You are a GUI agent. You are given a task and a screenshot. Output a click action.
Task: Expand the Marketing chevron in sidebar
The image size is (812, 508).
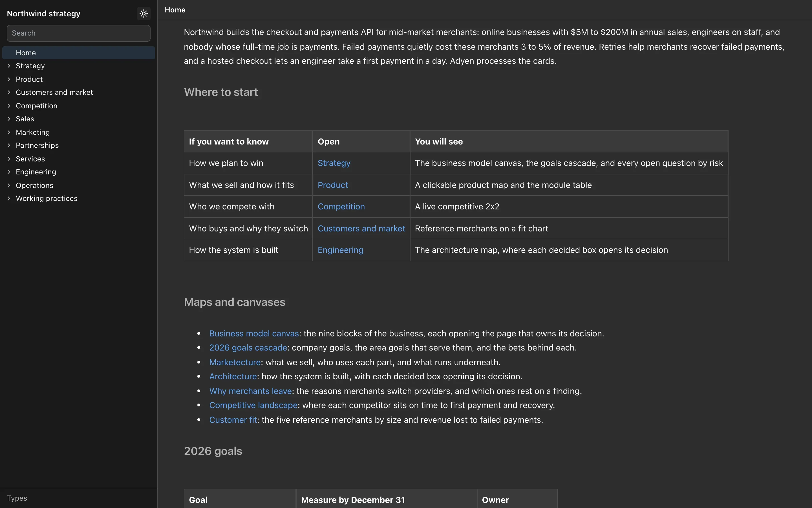click(9, 132)
